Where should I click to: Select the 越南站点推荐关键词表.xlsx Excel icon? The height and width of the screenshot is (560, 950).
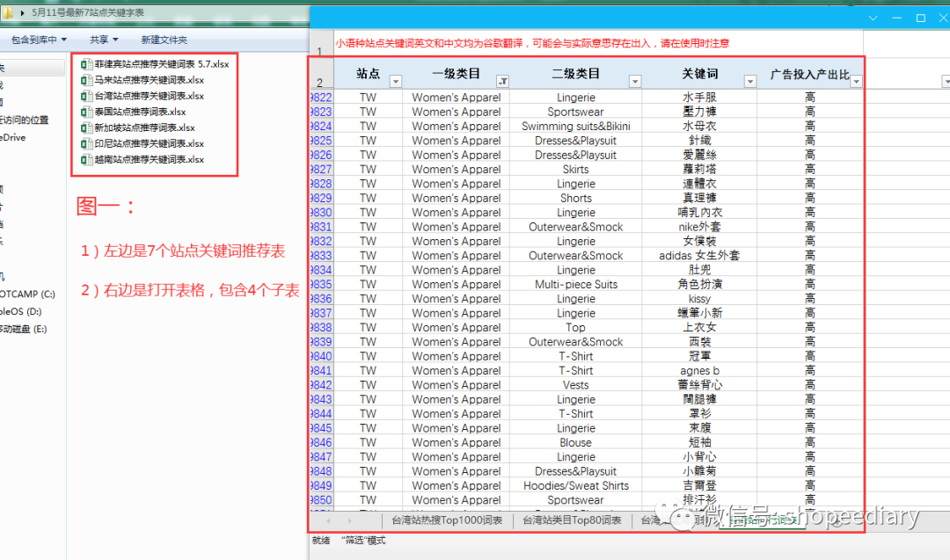[x=86, y=160]
